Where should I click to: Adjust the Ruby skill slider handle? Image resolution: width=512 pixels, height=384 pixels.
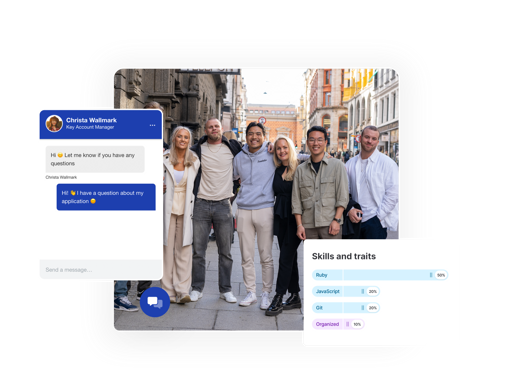tap(431, 275)
